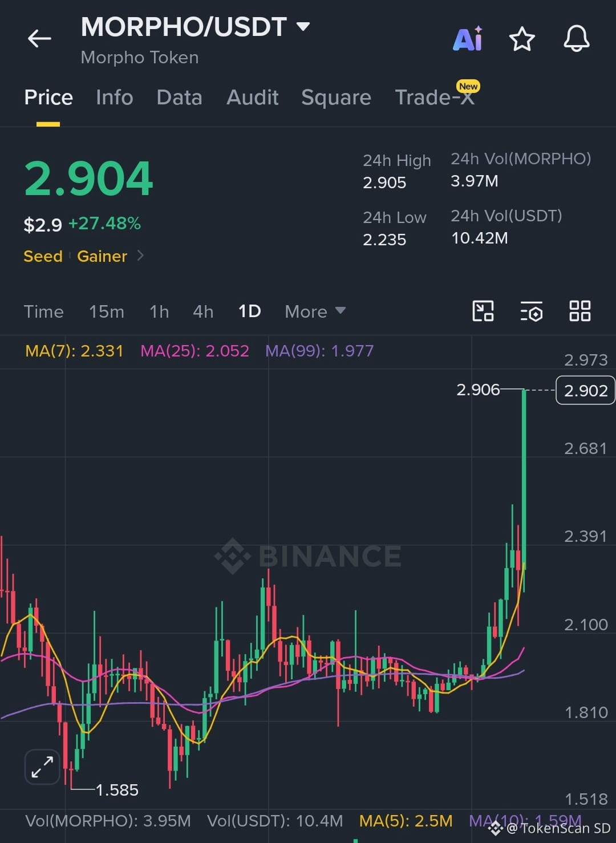The width and height of the screenshot is (616, 843).
Task: Expand the MORPHO/USDT pair selector
Action: pyautogui.click(x=303, y=26)
